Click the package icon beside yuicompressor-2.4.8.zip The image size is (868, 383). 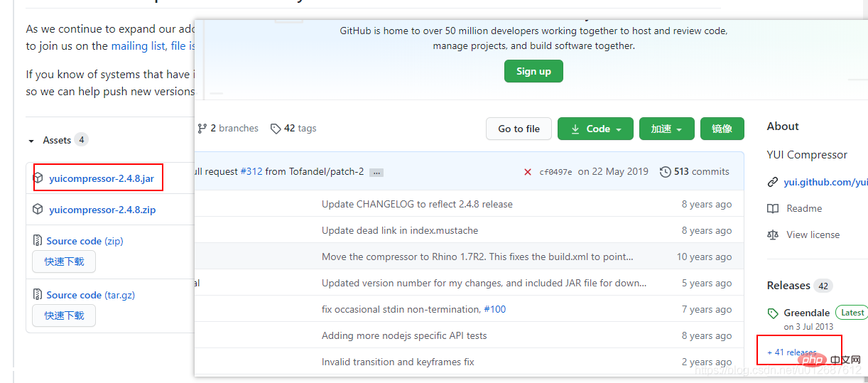[38, 210]
